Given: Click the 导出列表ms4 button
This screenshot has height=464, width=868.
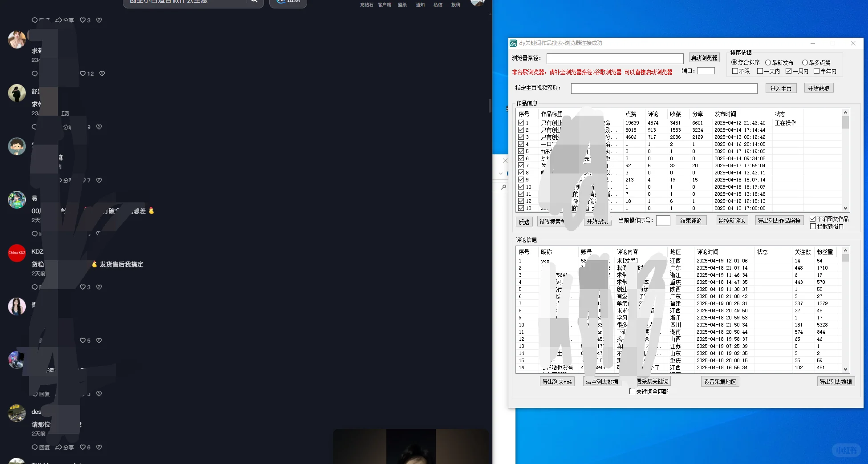Looking at the screenshot, I should pos(557,382).
